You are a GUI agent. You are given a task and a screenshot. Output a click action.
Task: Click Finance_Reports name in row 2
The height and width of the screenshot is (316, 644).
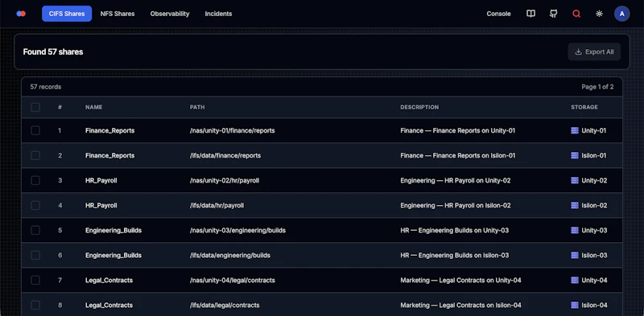click(109, 155)
